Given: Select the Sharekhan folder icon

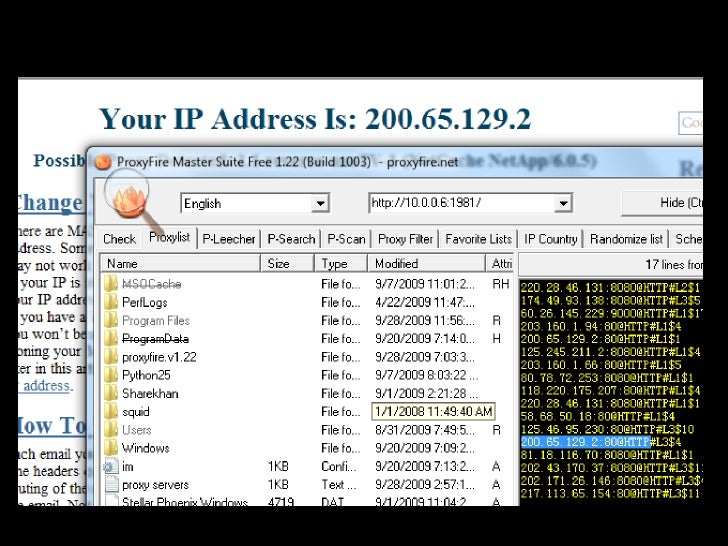Looking at the screenshot, I should 110,393.
